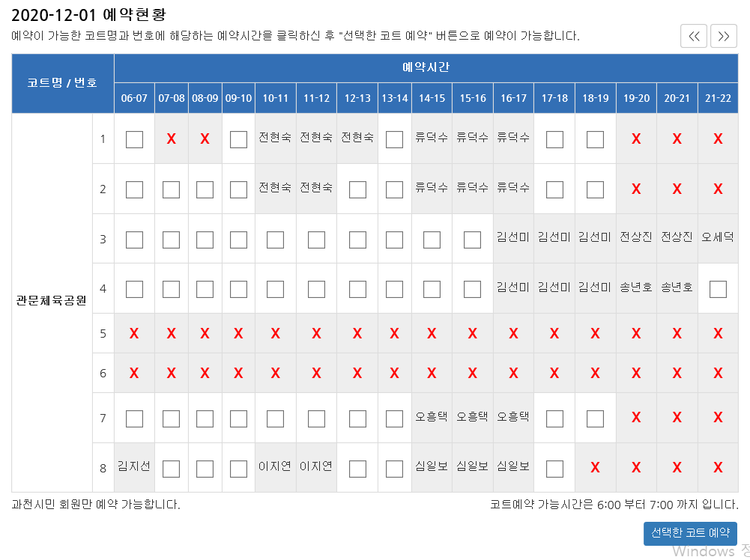The height and width of the screenshot is (560, 750).
Task: Click the red X for court 2 at 21-22
Action: 718,189
